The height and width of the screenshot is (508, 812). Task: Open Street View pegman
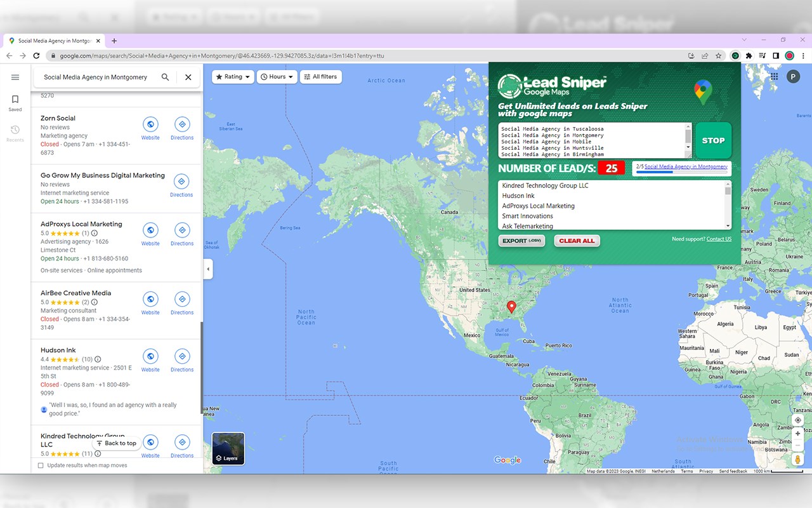coord(798,459)
